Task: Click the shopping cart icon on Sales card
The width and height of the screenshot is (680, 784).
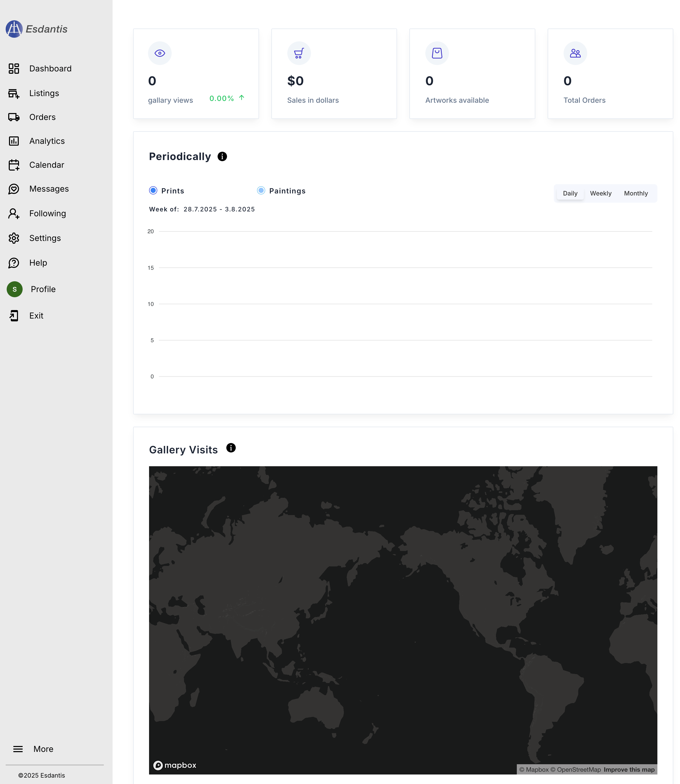Action: [299, 53]
